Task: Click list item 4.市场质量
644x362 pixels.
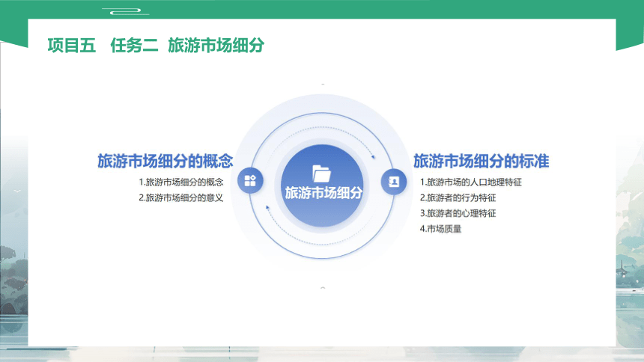Action: [x=441, y=229]
